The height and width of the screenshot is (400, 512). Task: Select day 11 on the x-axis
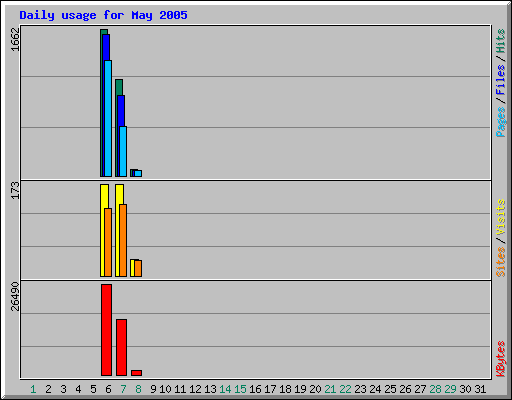click(x=180, y=389)
